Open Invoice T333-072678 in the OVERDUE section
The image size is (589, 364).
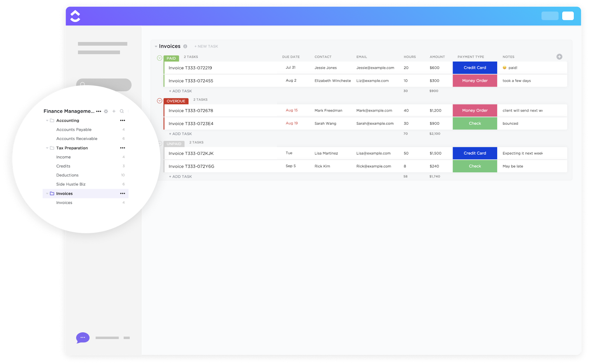point(190,110)
